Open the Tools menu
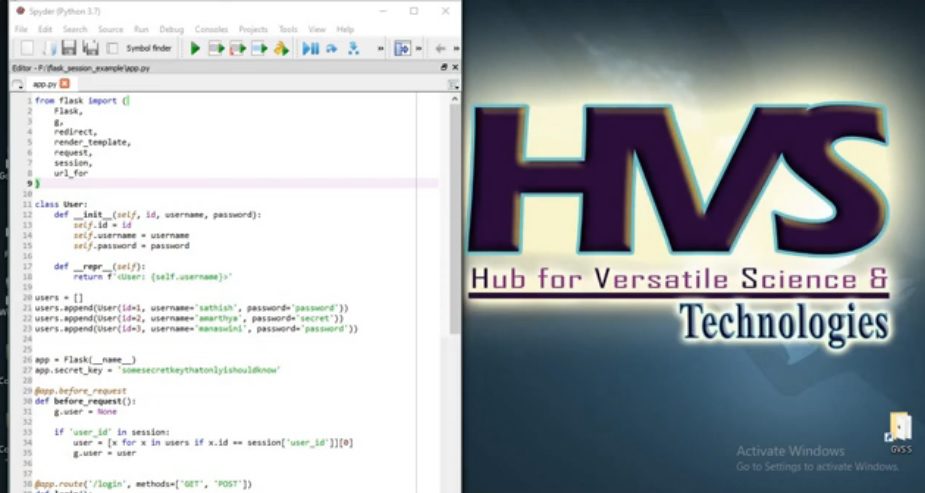Viewport: 925px width, 493px height. [x=288, y=29]
